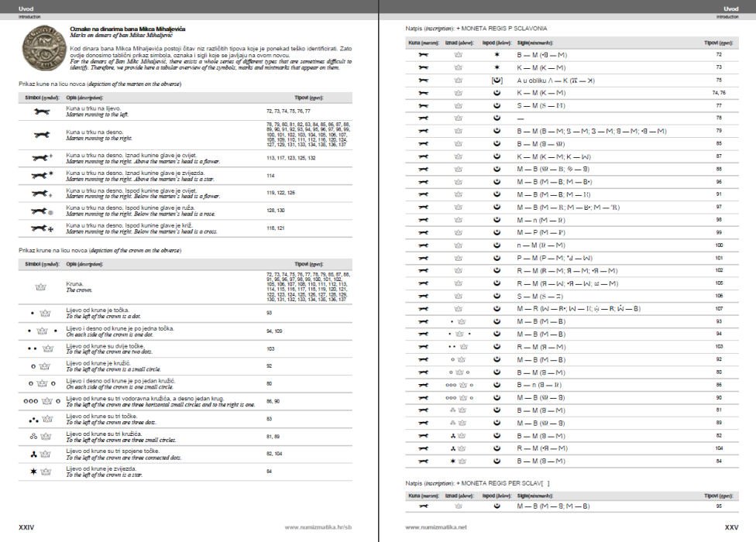Click the XXIV page number

click(x=26, y=527)
